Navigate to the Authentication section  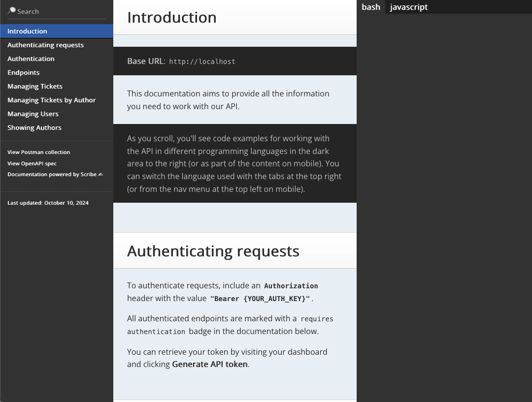pyautogui.click(x=31, y=59)
